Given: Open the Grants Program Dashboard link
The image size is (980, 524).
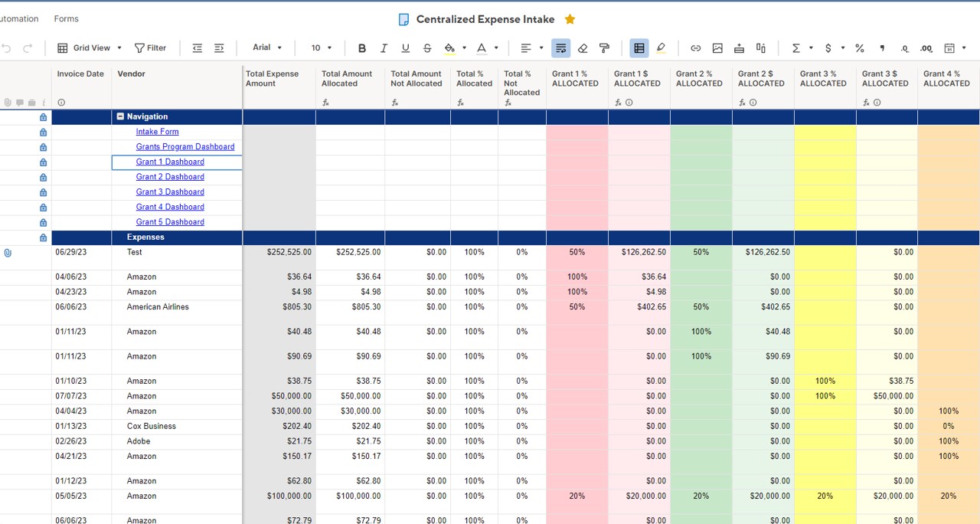Looking at the screenshot, I should coord(185,147).
